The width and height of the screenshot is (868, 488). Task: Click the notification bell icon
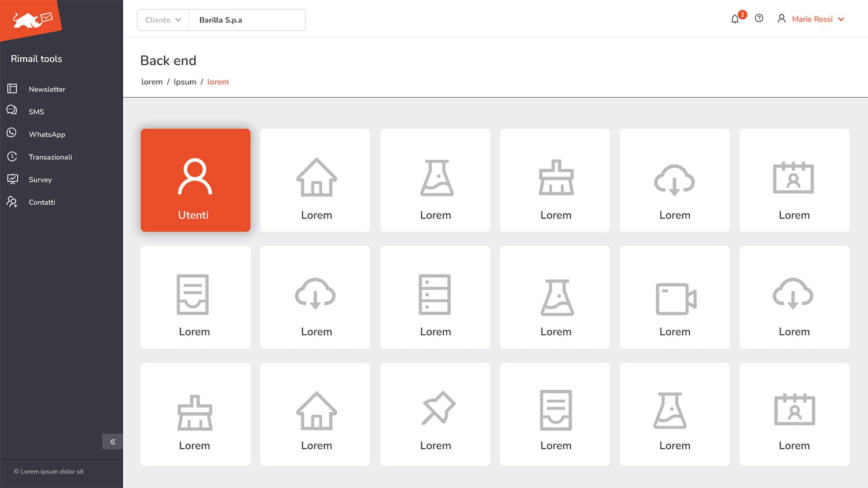[735, 19]
